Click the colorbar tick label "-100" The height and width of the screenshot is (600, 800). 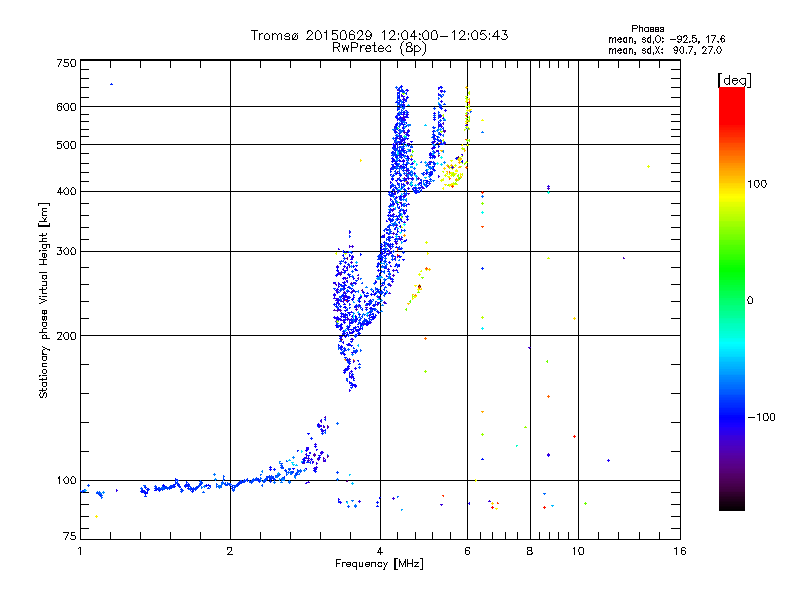(x=761, y=417)
